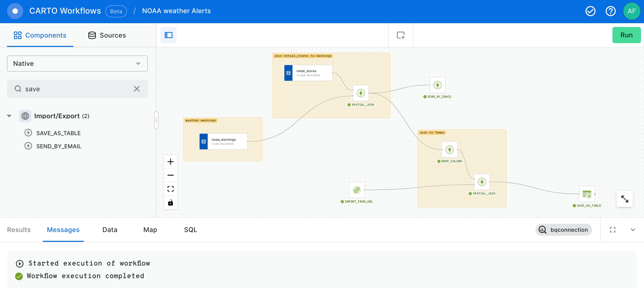Maximize the results panel fullscreen icon
Viewport: 644px width, 288px height.
(613, 230)
